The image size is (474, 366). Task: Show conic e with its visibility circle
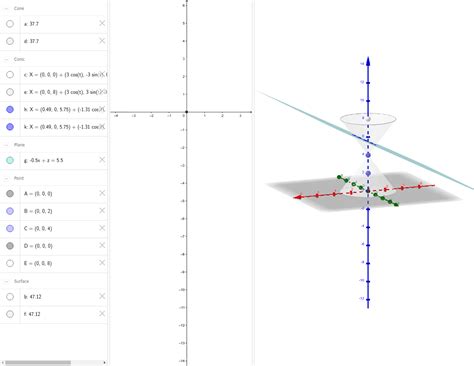click(x=10, y=92)
